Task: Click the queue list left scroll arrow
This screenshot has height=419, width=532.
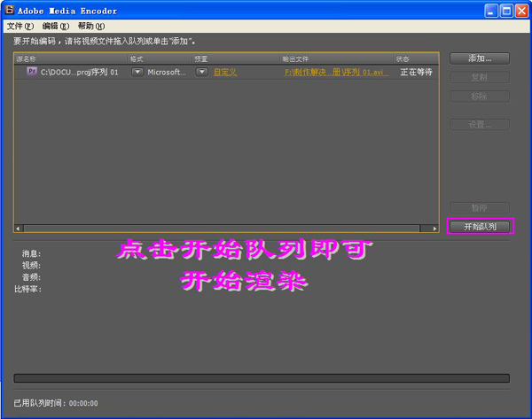Action: (x=19, y=229)
